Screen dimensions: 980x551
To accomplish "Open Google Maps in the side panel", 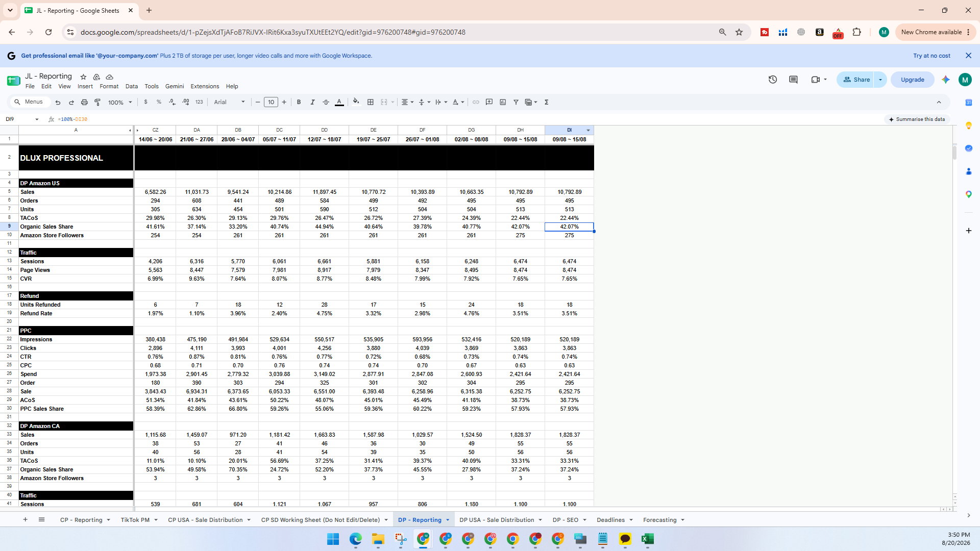I will click(968, 194).
